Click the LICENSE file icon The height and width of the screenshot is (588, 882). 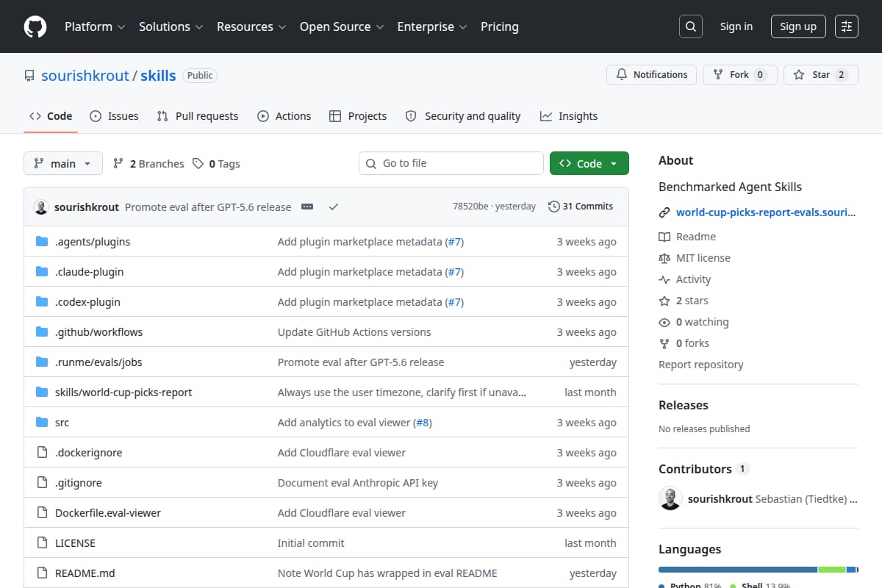pyautogui.click(x=42, y=543)
